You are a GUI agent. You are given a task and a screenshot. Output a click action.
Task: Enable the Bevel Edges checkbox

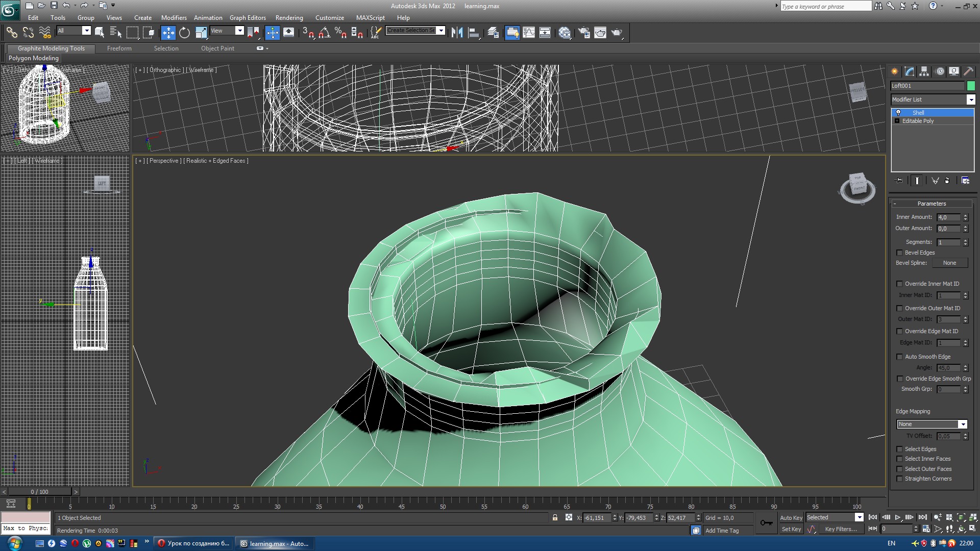pyautogui.click(x=899, y=253)
